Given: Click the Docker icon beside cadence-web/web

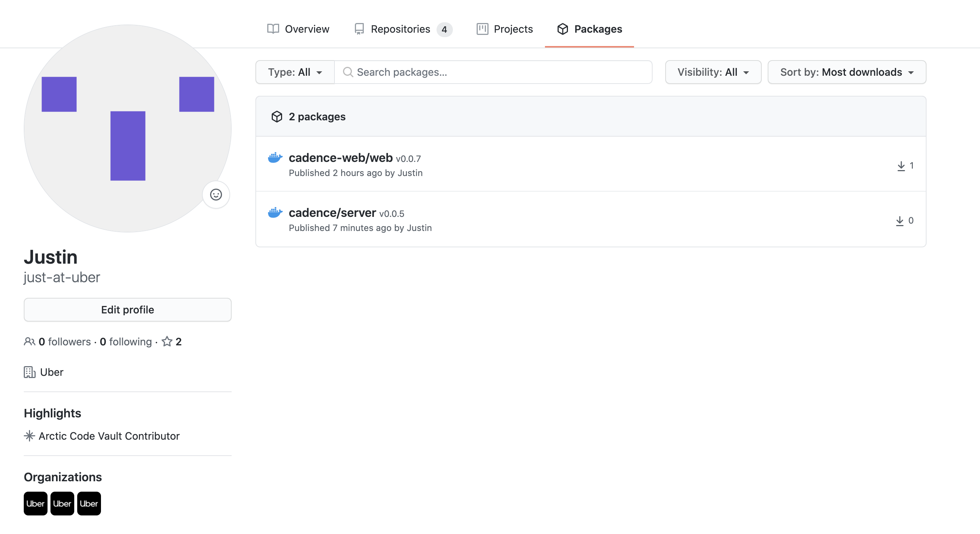Looking at the screenshot, I should 275,157.
